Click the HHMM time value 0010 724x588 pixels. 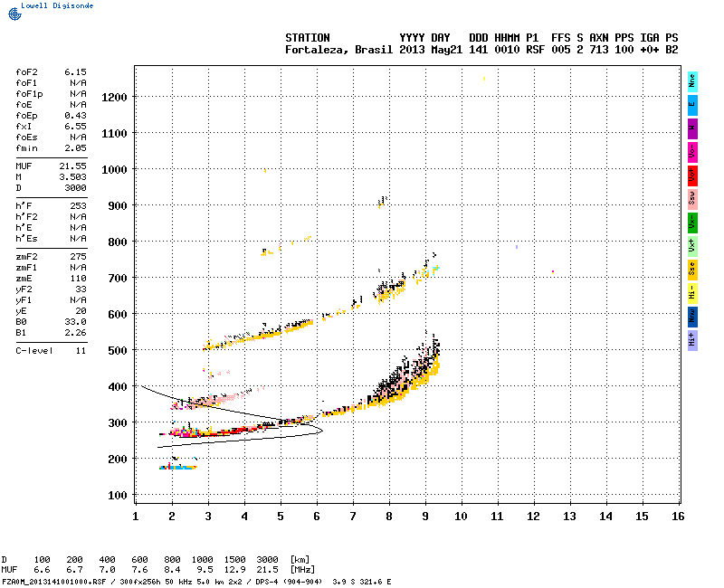coord(507,50)
